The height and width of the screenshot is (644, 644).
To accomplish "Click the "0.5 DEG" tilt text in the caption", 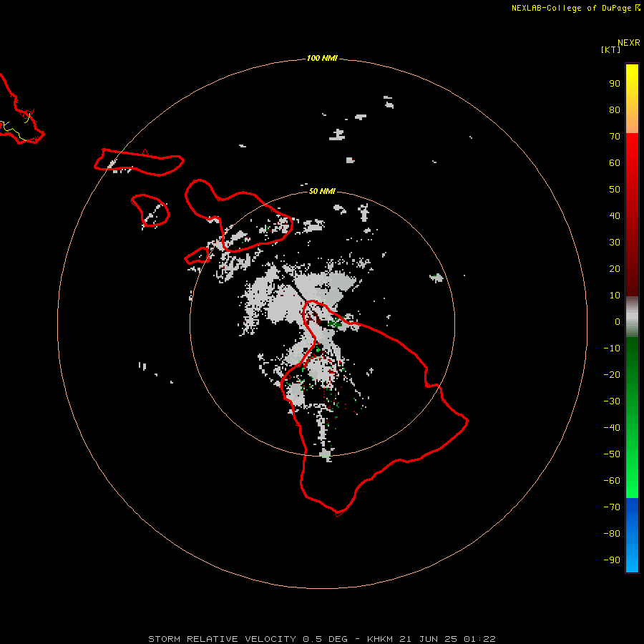I will (326, 639).
